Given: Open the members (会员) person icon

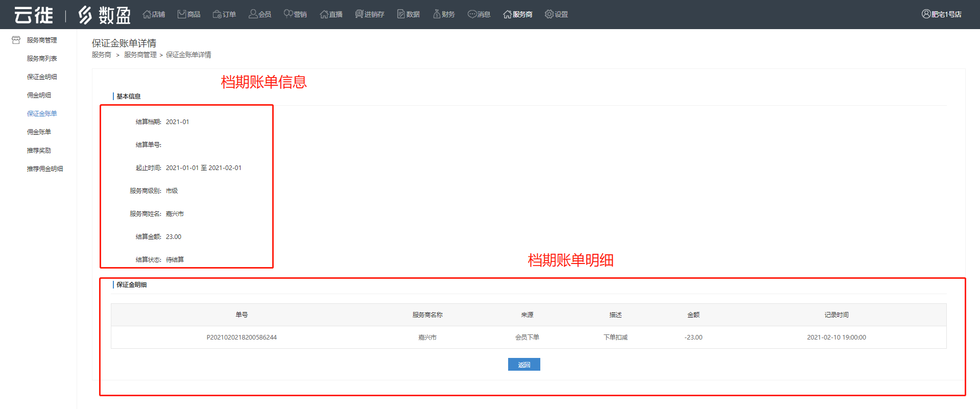Looking at the screenshot, I should [253, 14].
